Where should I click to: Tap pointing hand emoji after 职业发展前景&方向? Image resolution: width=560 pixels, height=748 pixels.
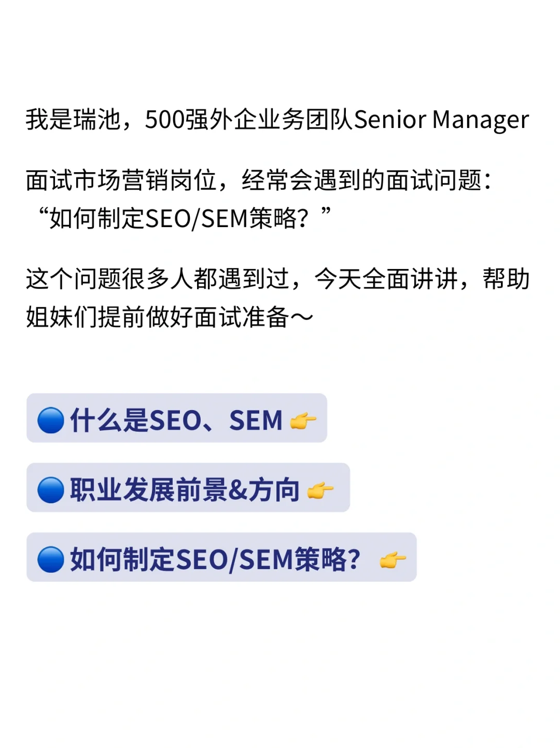click(x=320, y=489)
